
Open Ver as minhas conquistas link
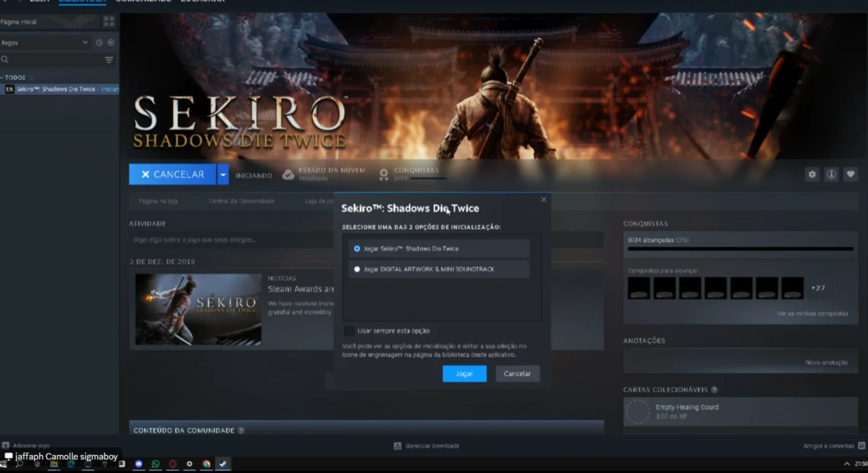(812, 314)
